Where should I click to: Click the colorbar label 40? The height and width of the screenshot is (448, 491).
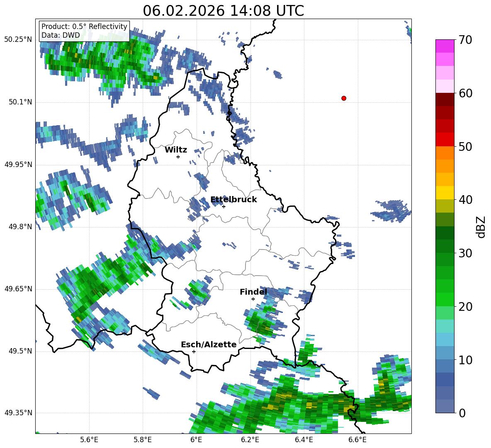pyautogui.click(x=465, y=200)
